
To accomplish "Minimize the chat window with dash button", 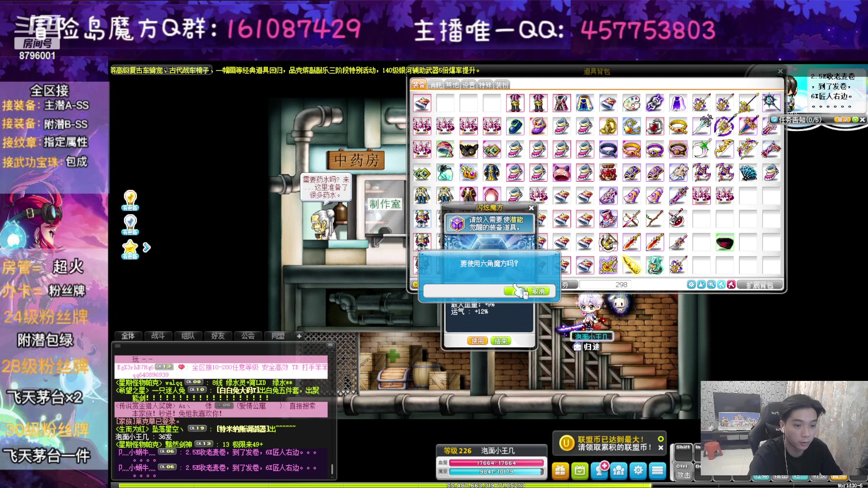I will click(330, 345).
